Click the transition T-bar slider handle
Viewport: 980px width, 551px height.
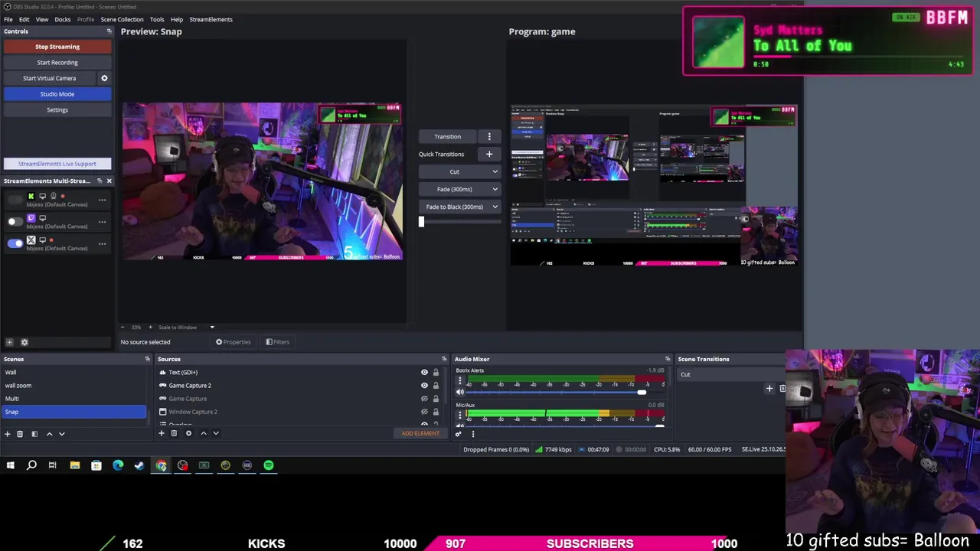421,222
